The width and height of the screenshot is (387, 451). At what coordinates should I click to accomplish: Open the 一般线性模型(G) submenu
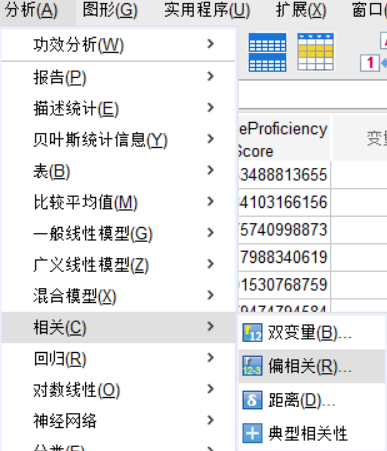pos(118,233)
